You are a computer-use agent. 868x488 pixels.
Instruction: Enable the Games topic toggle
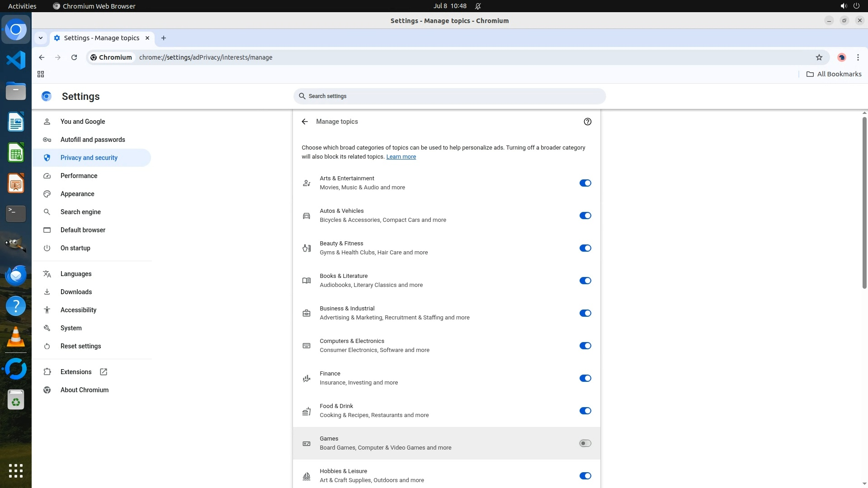coord(585,443)
